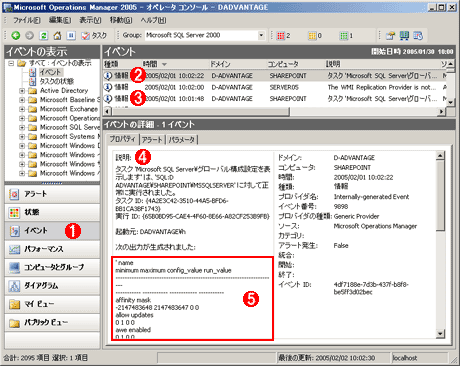This screenshot has height=366, width=460.
Task: Expand the Microsoft SQL Server tree folder
Action: pos(22,127)
